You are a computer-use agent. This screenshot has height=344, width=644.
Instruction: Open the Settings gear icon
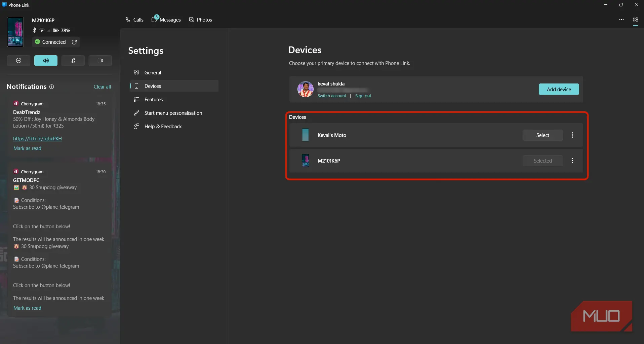(x=635, y=20)
